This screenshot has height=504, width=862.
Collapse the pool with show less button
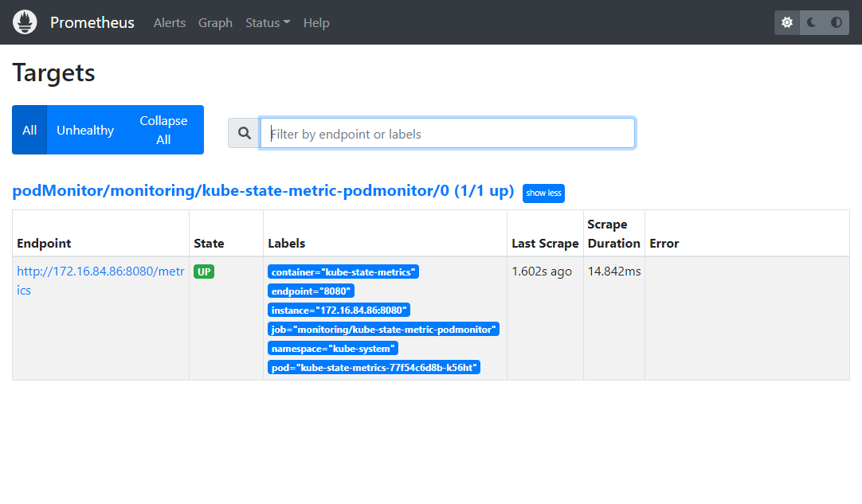tap(543, 193)
